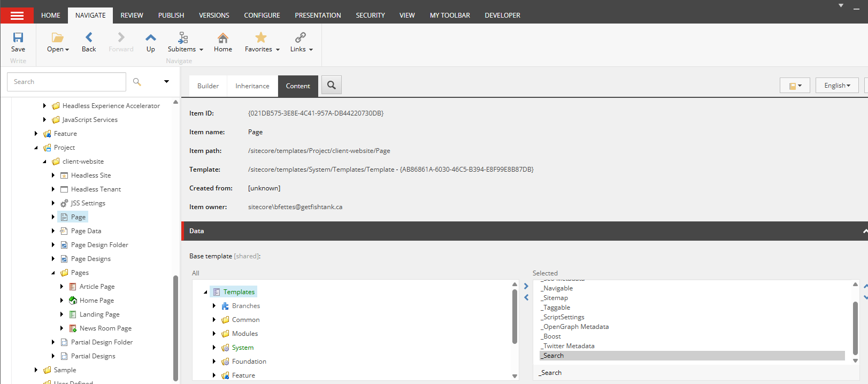868x384 pixels.
Task: Open the SECURITY ribbon tab
Action: [370, 16]
